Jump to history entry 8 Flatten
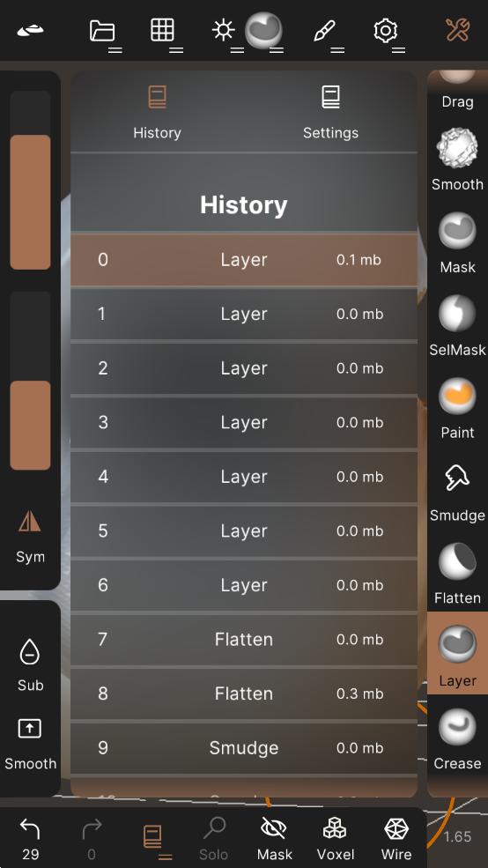Image resolution: width=488 pixels, height=868 pixels. coord(243,694)
